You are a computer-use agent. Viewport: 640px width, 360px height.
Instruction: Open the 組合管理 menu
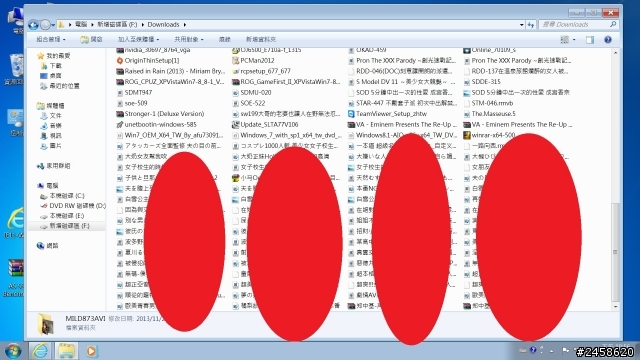coord(51,39)
